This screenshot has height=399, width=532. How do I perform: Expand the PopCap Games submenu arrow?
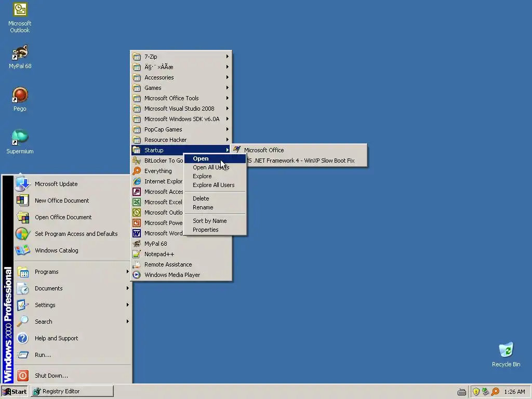point(228,129)
